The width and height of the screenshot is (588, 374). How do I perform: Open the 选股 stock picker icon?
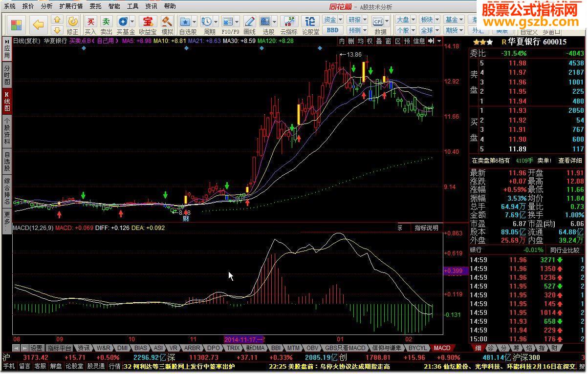click(265, 21)
